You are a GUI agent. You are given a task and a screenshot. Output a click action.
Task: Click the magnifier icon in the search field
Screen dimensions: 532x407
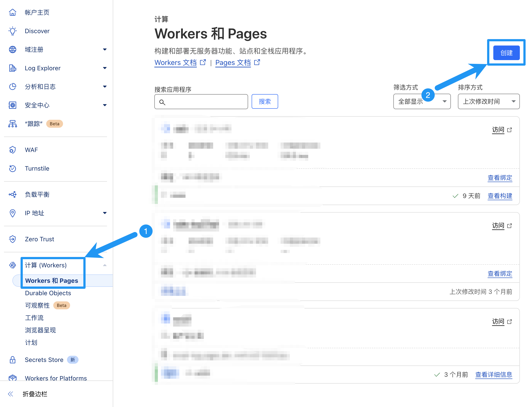[162, 102]
